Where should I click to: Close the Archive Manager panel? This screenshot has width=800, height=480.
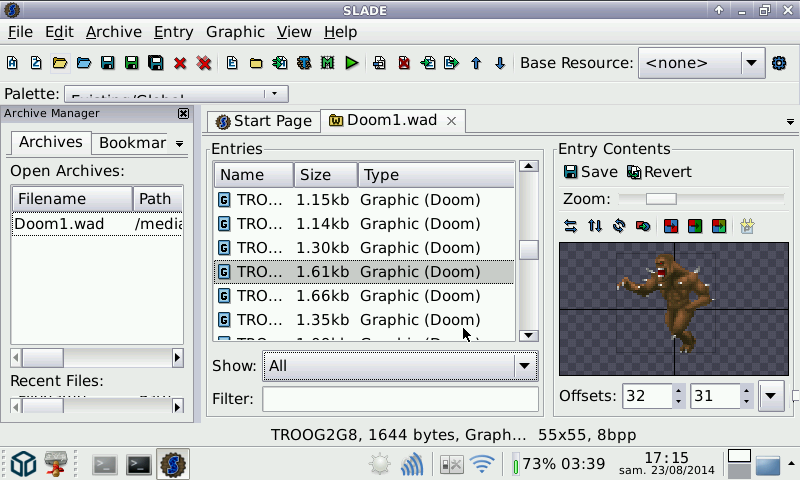pos(183,113)
